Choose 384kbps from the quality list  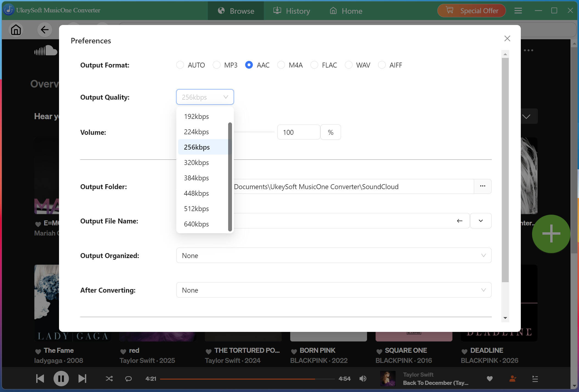(203, 178)
